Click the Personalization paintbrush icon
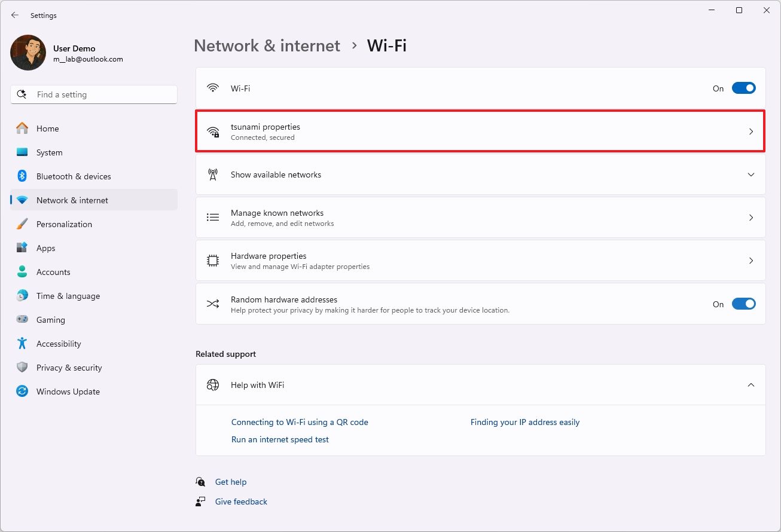 click(22, 224)
